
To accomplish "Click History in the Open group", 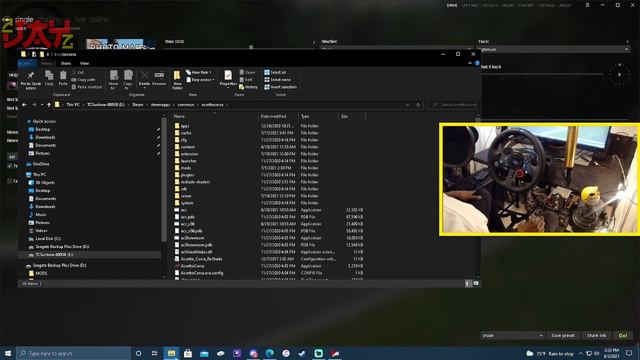I will pyautogui.click(x=249, y=87).
